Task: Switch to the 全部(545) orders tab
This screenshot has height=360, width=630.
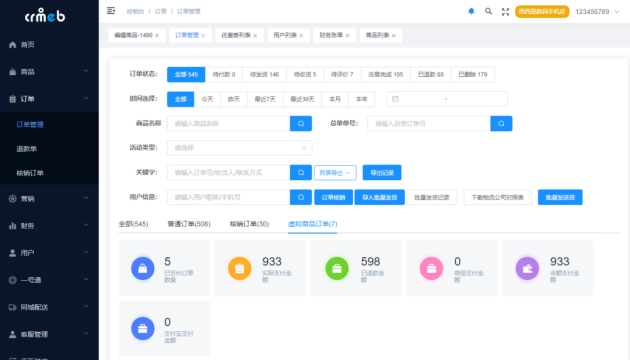Action: (x=133, y=224)
